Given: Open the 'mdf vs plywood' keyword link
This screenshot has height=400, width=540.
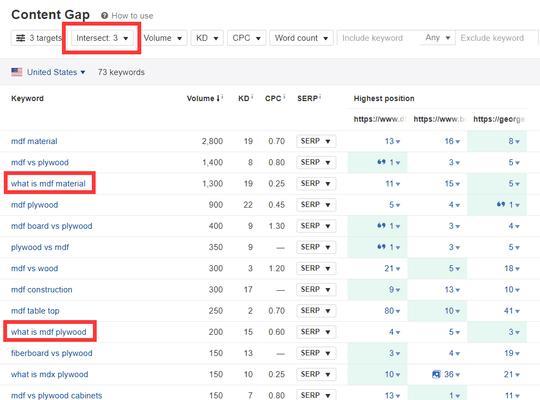Looking at the screenshot, I should (40, 162).
